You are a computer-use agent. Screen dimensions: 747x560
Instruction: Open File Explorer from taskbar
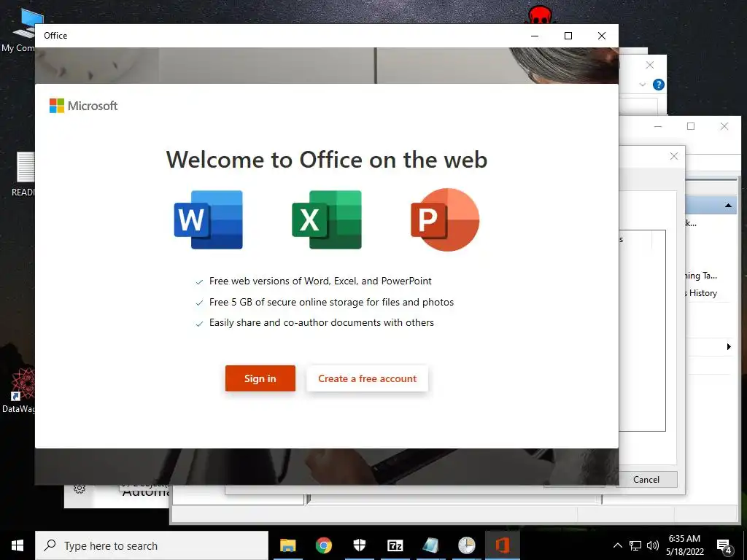pyautogui.click(x=287, y=545)
